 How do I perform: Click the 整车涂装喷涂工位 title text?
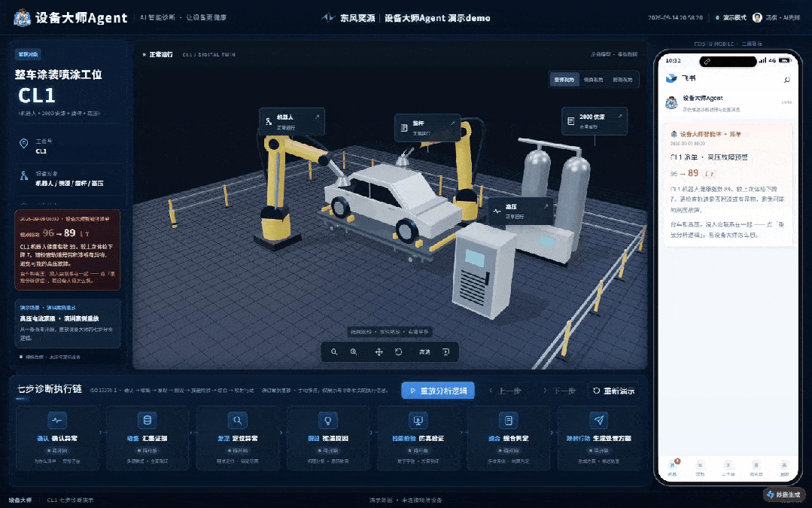pos(59,75)
